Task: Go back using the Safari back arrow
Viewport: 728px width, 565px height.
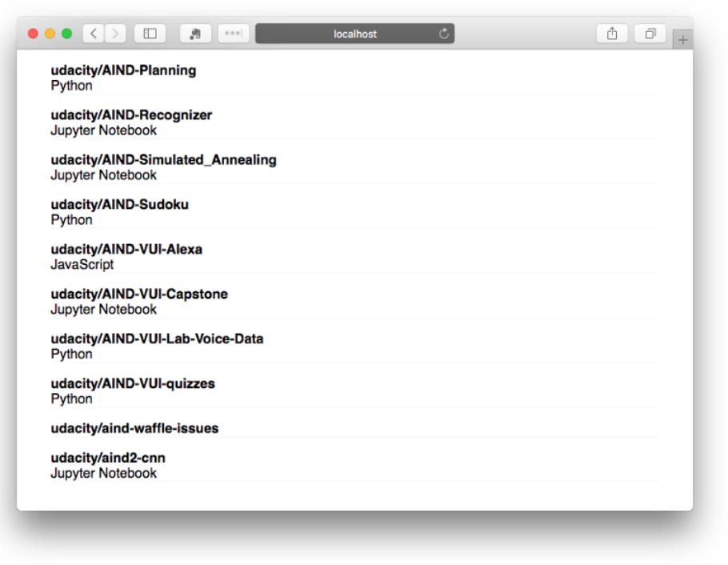Action: [94, 34]
